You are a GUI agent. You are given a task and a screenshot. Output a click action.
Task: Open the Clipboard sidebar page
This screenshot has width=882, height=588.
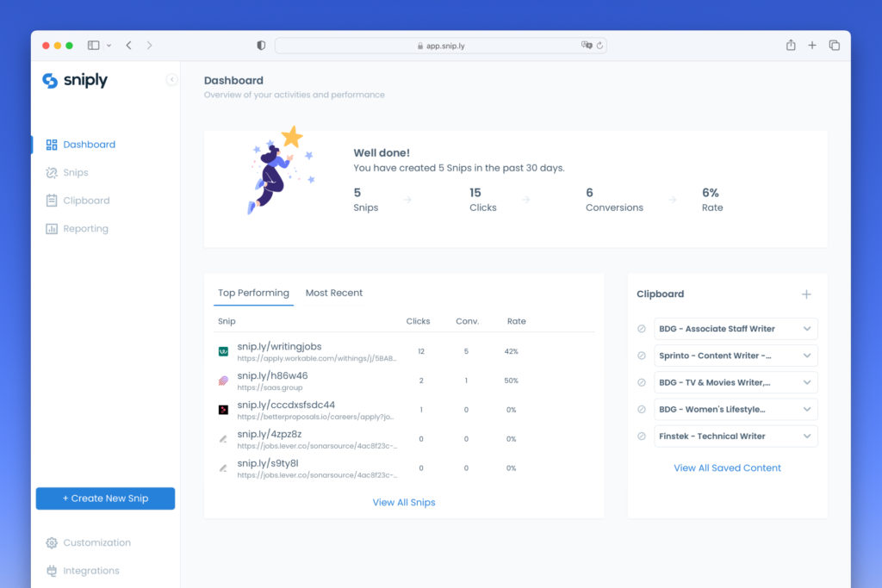(x=85, y=201)
